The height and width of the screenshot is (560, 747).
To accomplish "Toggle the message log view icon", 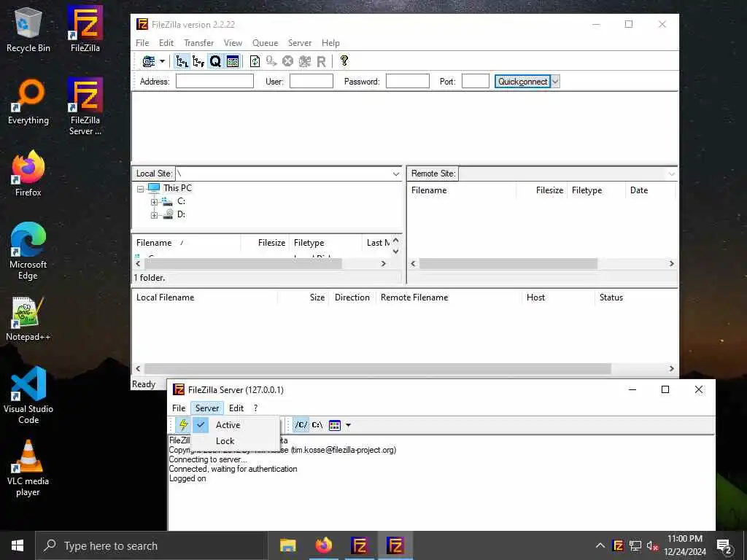I will [x=233, y=61].
